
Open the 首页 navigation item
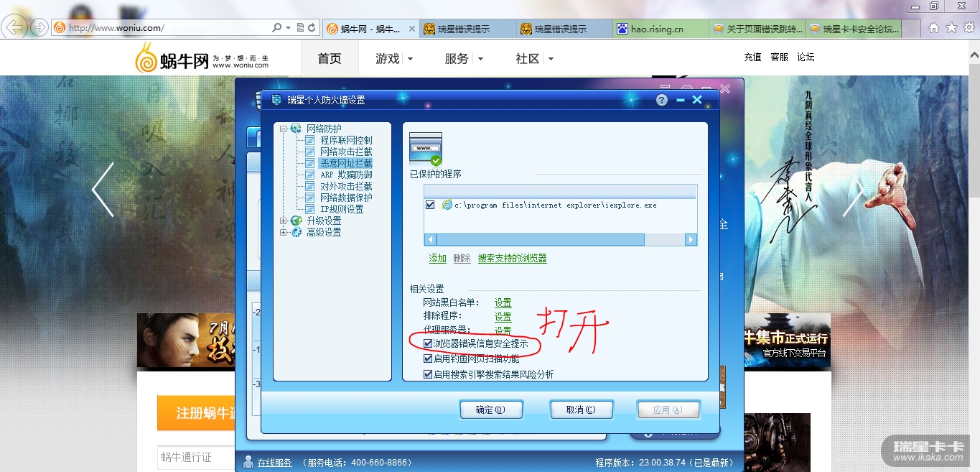tap(330, 58)
